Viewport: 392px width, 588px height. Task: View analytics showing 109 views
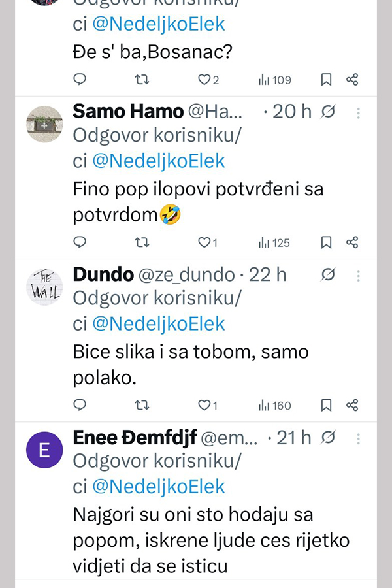click(274, 80)
